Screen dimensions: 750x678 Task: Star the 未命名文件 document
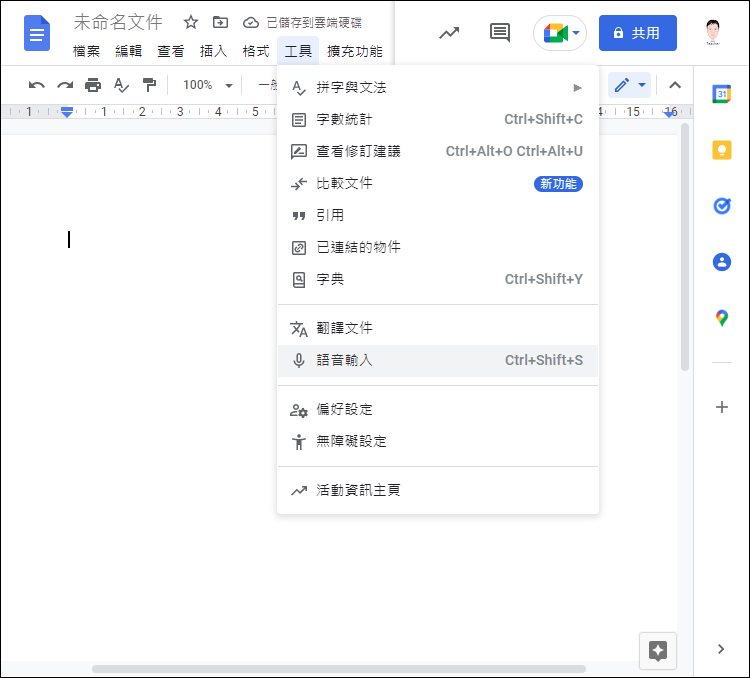(190, 22)
